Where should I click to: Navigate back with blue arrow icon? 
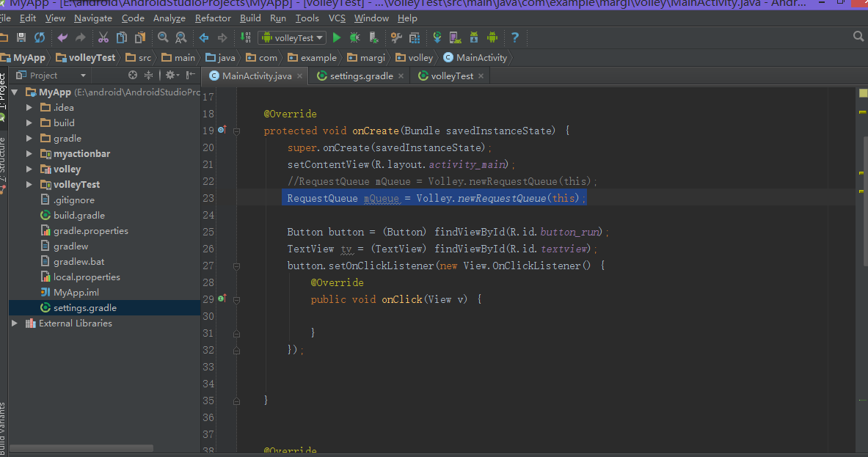click(204, 37)
